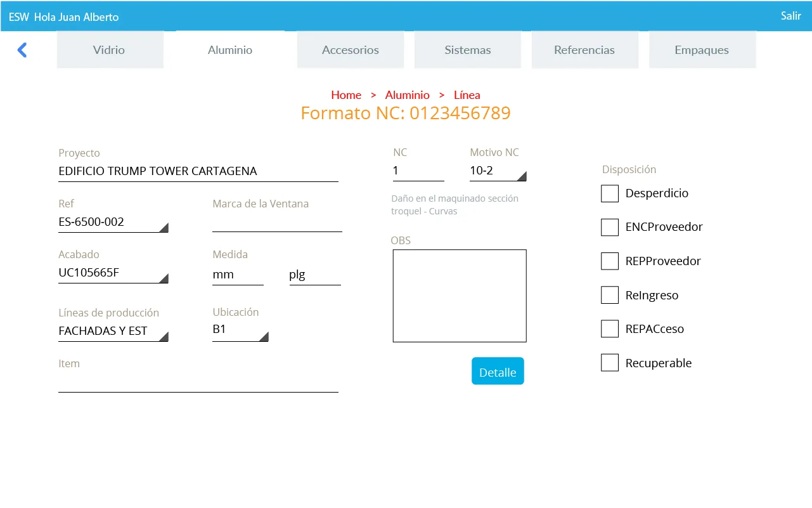Open the Empaques tab
Viewport: 812px width, 508px height.
pyautogui.click(x=702, y=49)
